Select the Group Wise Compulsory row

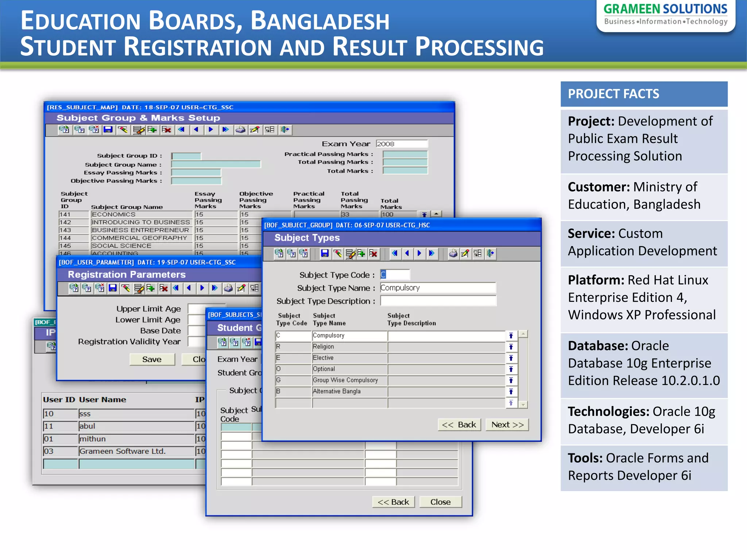tap(390, 380)
